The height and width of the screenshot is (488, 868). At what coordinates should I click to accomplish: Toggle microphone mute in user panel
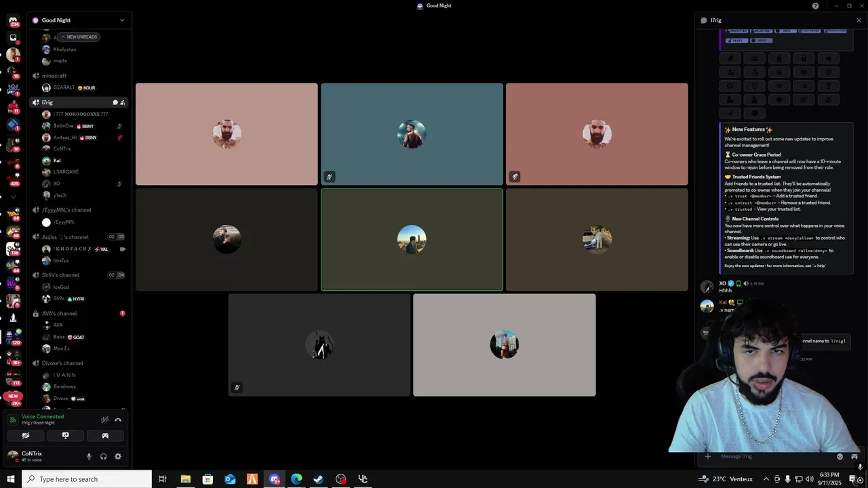pos(89,456)
